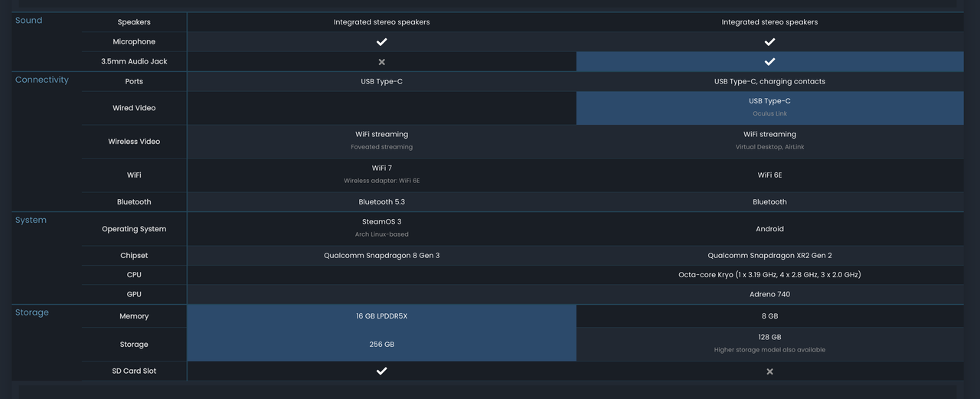
Task: Click the 3.5mm Audio Jack cross mark
Action: coord(381,61)
